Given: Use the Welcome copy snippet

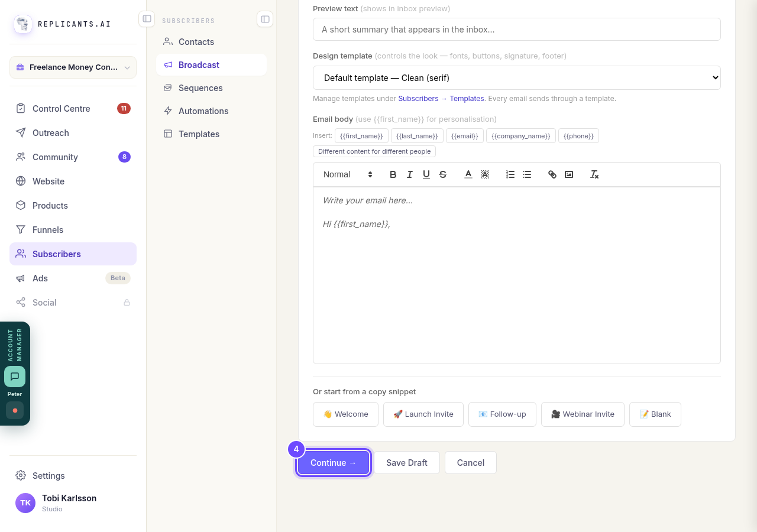Looking at the screenshot, I should [x=345, y=414].
